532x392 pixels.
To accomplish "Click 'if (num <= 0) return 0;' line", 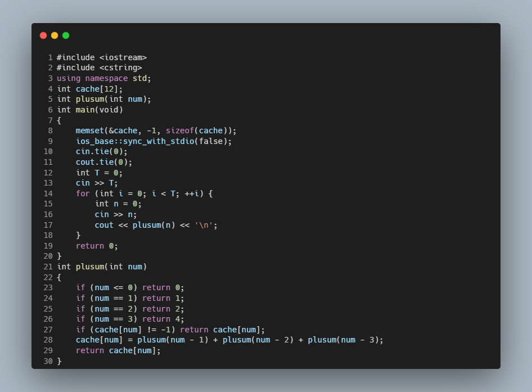I will [130, 287].
